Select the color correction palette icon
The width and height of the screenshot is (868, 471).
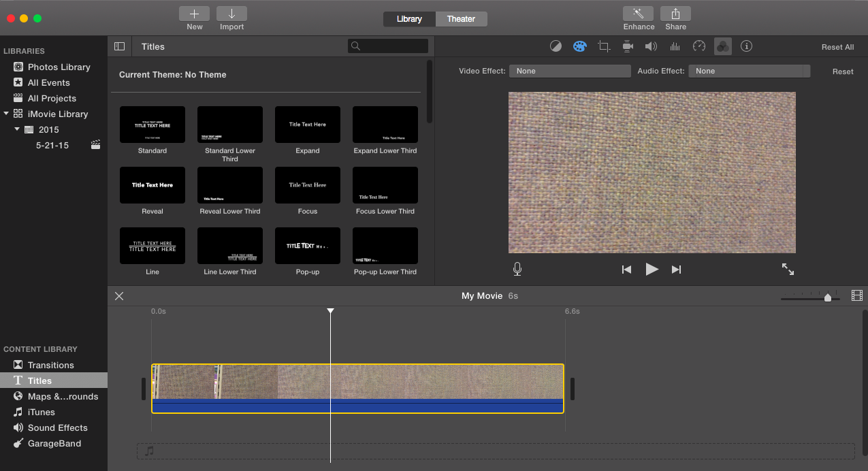(579, 46)
